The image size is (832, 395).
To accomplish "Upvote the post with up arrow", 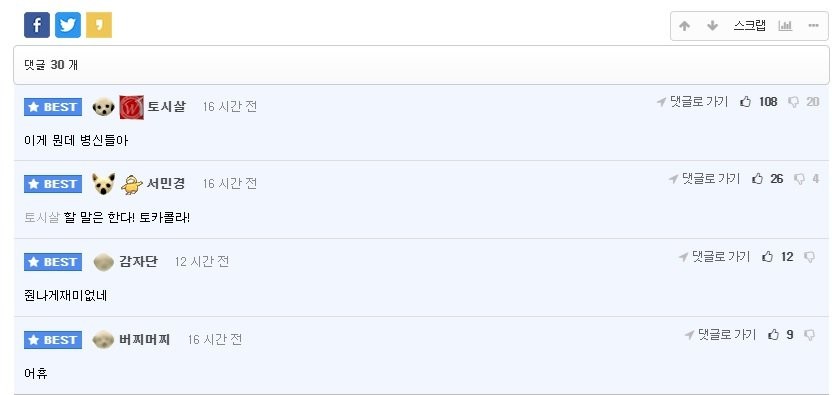I will click(684, 26).
